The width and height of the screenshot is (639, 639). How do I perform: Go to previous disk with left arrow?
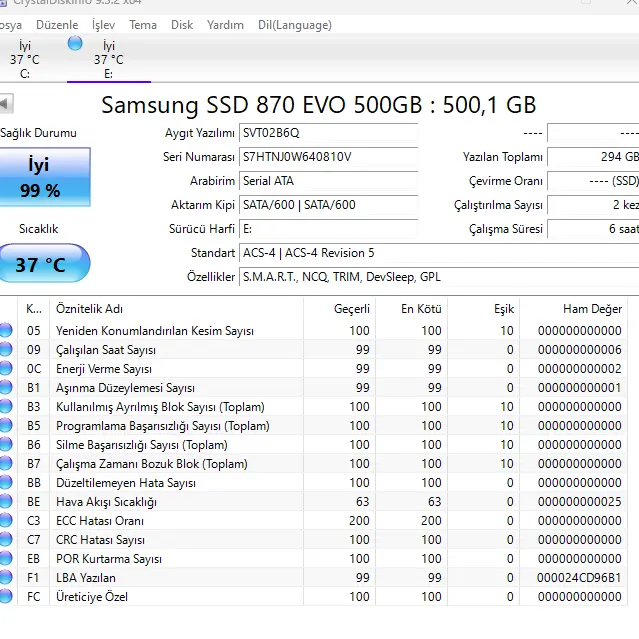[x=6, y=104]
